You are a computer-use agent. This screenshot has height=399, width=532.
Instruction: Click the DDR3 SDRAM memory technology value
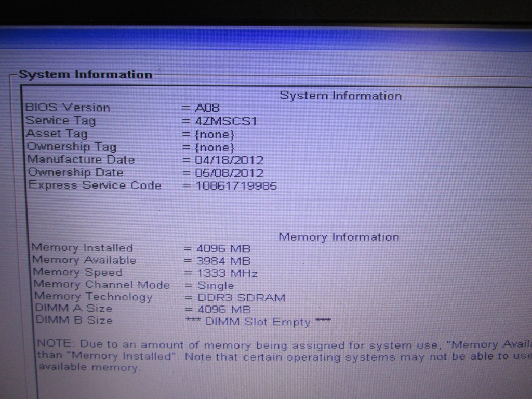(241, 298)
